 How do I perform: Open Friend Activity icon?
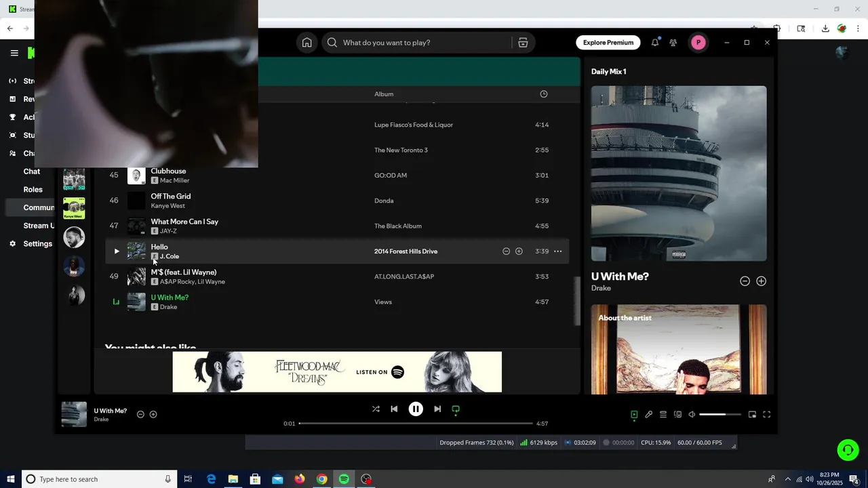point(673,43)
